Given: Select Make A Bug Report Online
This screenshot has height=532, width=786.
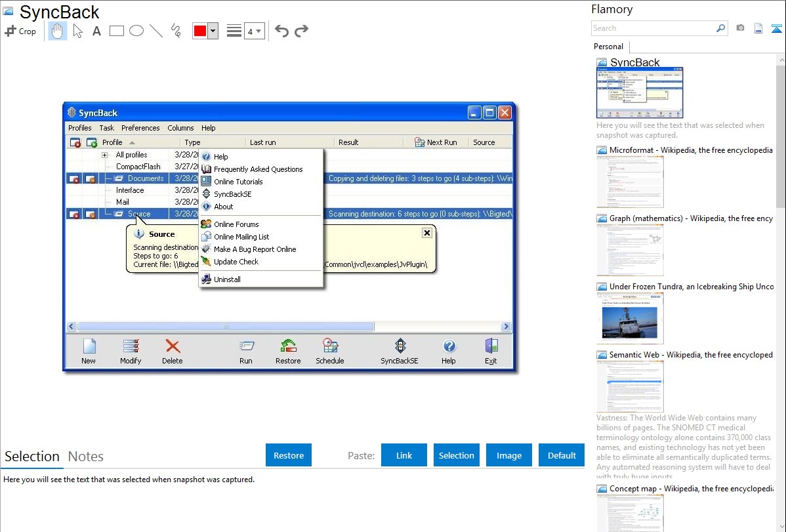Looking at the screenshot, I should click(260, 249).
